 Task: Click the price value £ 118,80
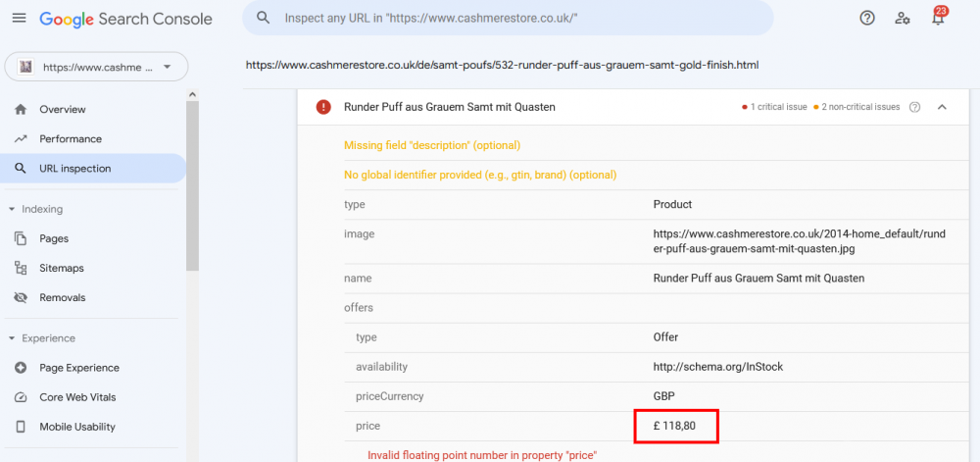[x=675, y=426]
